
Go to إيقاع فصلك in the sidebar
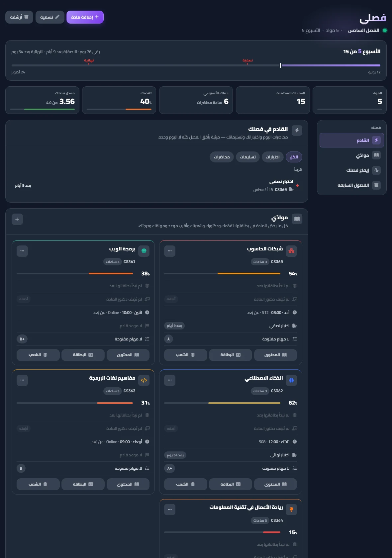[x=352, y=170]
